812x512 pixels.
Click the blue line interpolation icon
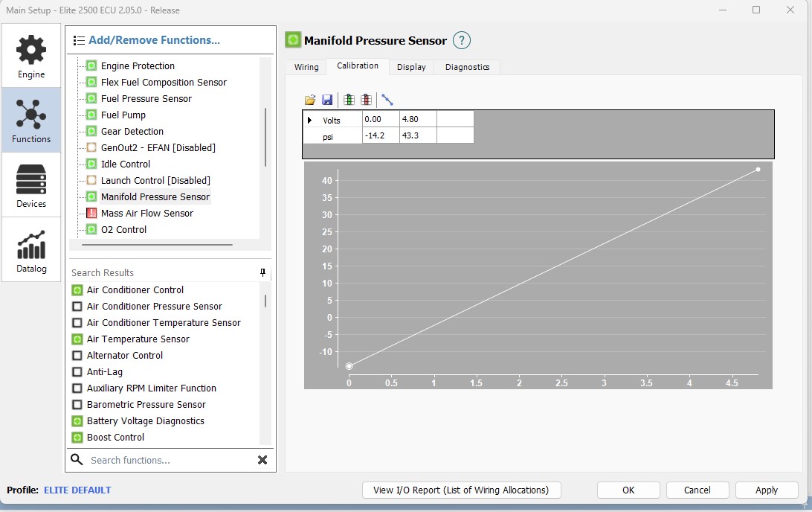point(387,100)
